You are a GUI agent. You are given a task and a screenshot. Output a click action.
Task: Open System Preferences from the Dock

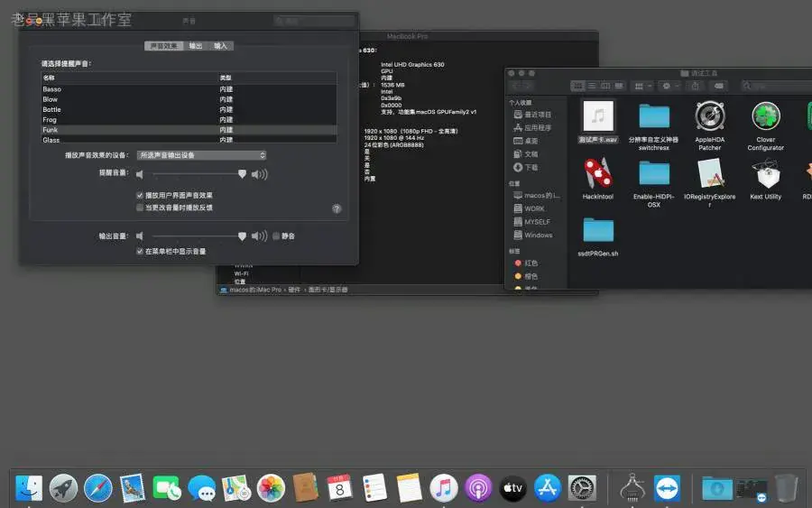582,488
